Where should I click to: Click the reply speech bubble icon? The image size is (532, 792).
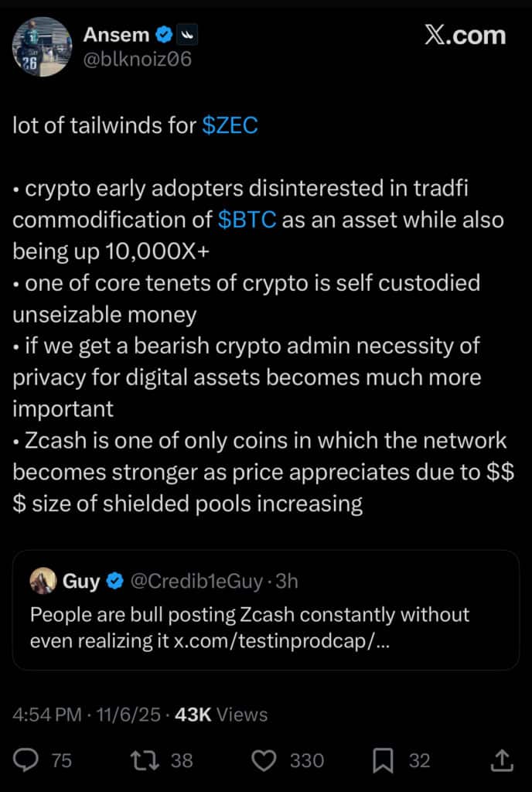(27, 760)
